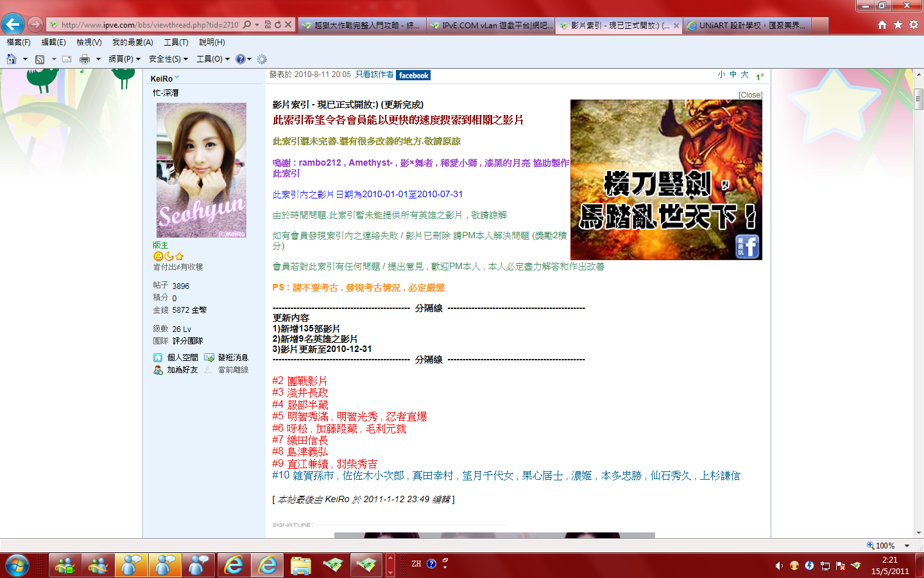Select the 大 font size option
The width and height of the screenshot is (924, 578).
click(x=744, y=74)
